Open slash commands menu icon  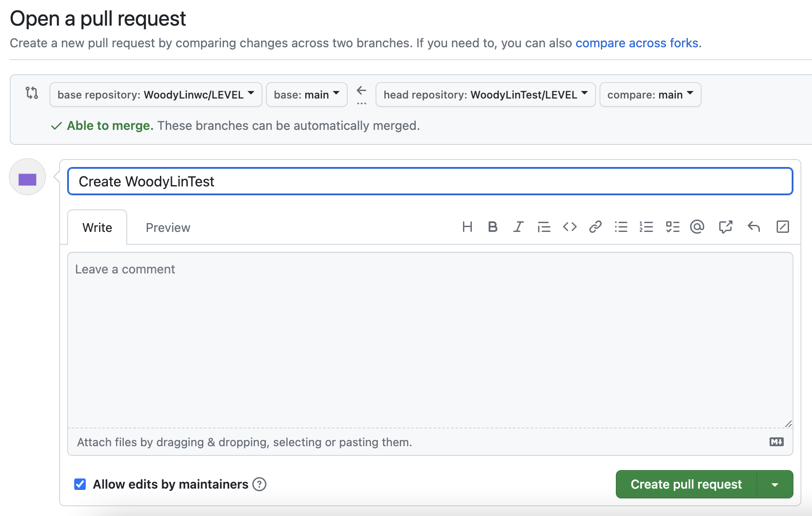pyautogui.click(x=782, y=227)
